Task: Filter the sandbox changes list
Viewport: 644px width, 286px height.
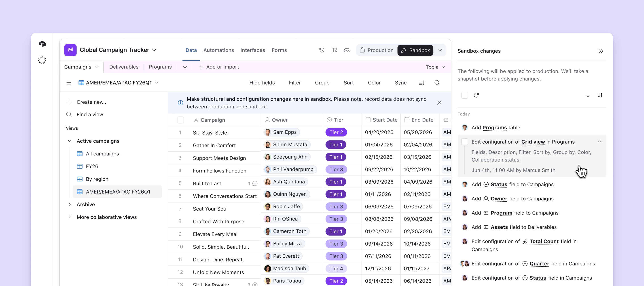Action: click(x=588, y=95)
